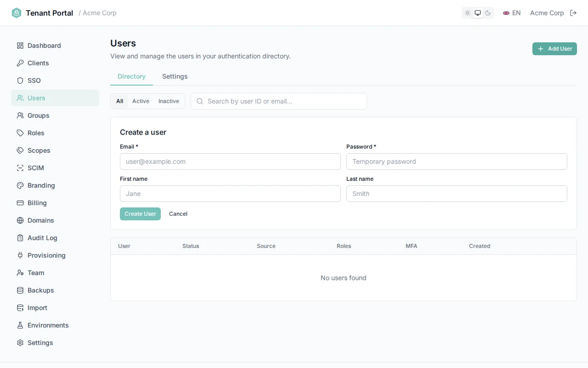Screen dimensions: 588x368
Task: Click the Provisioning plug icon
Action: [20, 255]
